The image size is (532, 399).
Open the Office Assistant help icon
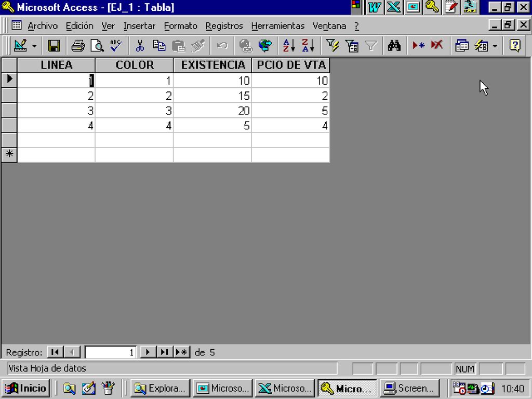(515, 46)
